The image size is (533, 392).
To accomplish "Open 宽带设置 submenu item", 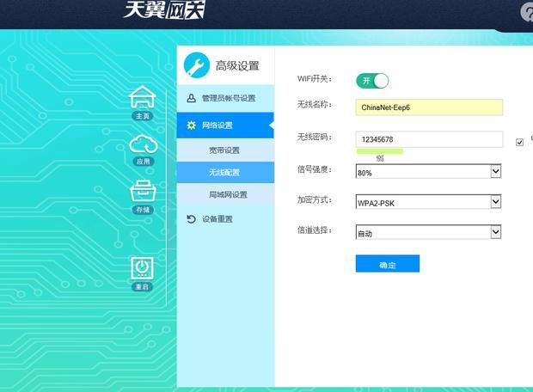I will 225,150.
